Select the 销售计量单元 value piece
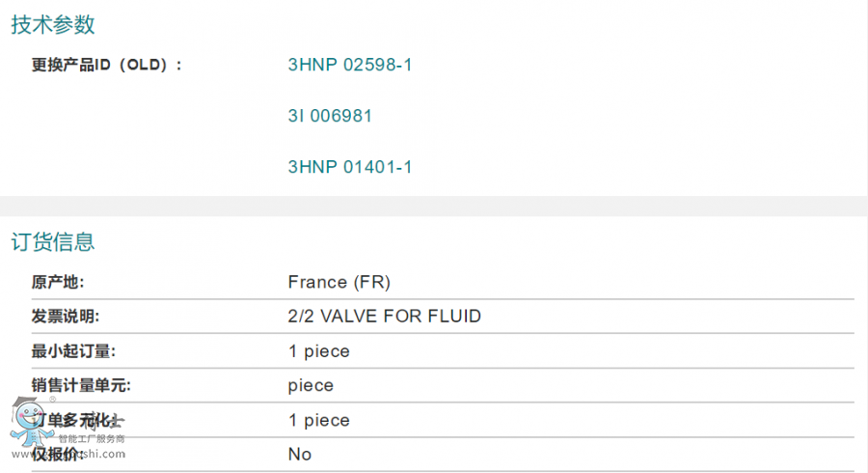This screenshot has width=868, height=473. coord(311,386)
